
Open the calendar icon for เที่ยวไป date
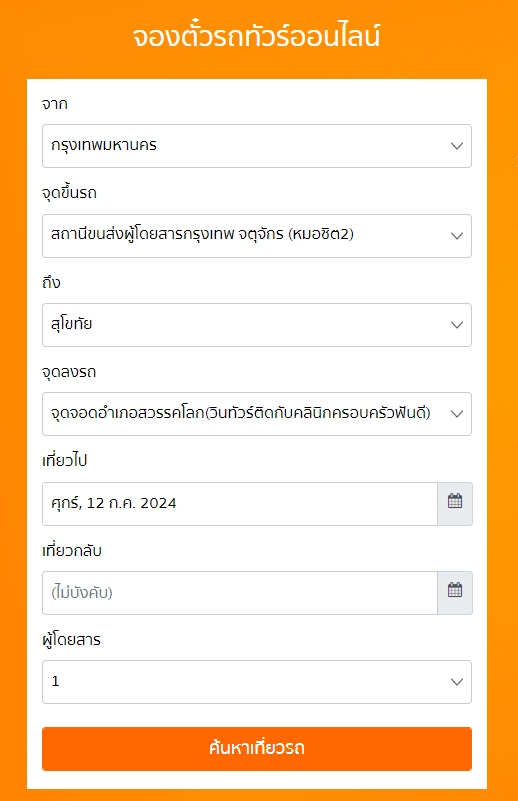[x=455, y=504]
